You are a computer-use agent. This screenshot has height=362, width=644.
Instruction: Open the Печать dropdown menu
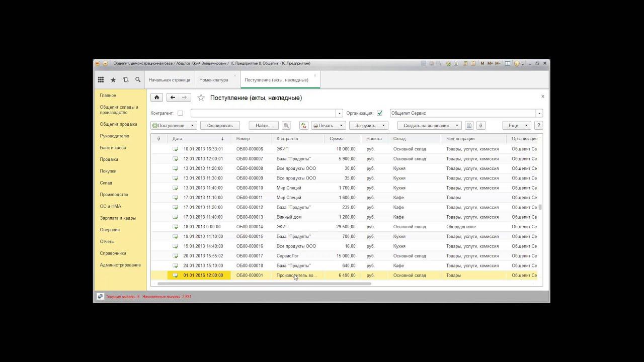click(328, 126)
